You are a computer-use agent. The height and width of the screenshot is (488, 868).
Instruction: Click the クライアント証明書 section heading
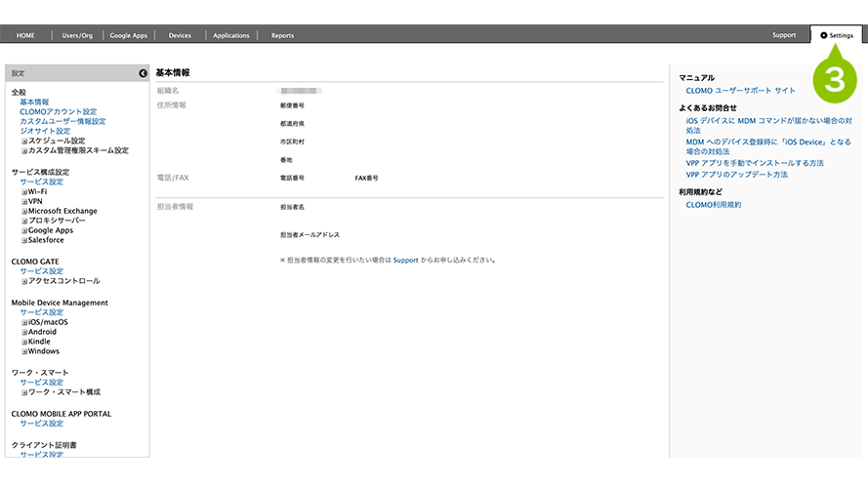(x=44, y=445)
